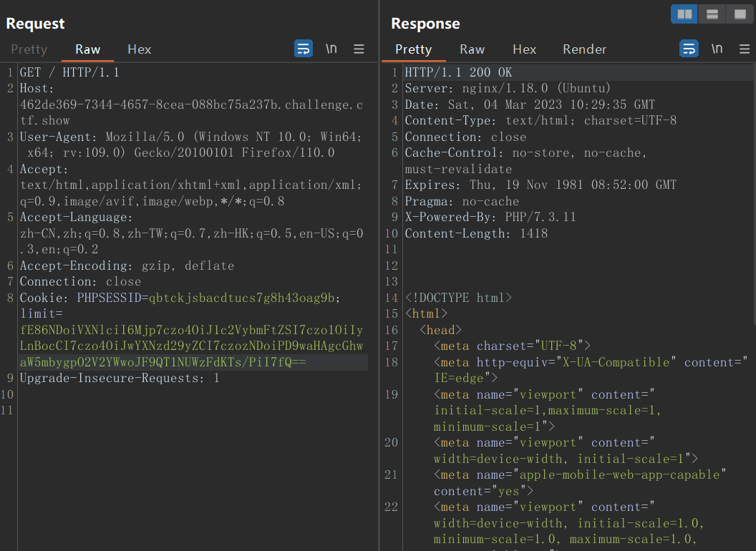Screen dimensions: 756x551
Task: Click the X-Powered-By: PHP/7.3.11 header
Action: [490, 217]
